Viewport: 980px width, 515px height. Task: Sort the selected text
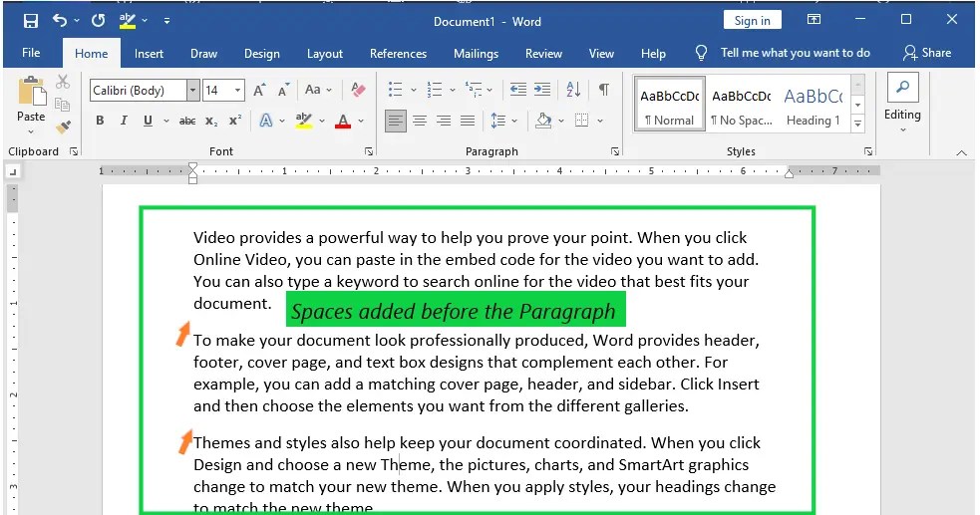[573, 90]
